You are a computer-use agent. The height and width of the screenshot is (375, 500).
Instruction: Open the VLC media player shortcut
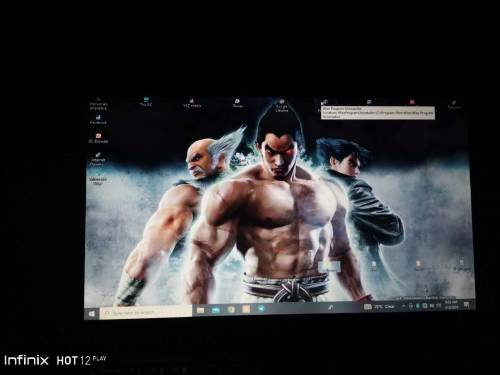click(192, 103)
